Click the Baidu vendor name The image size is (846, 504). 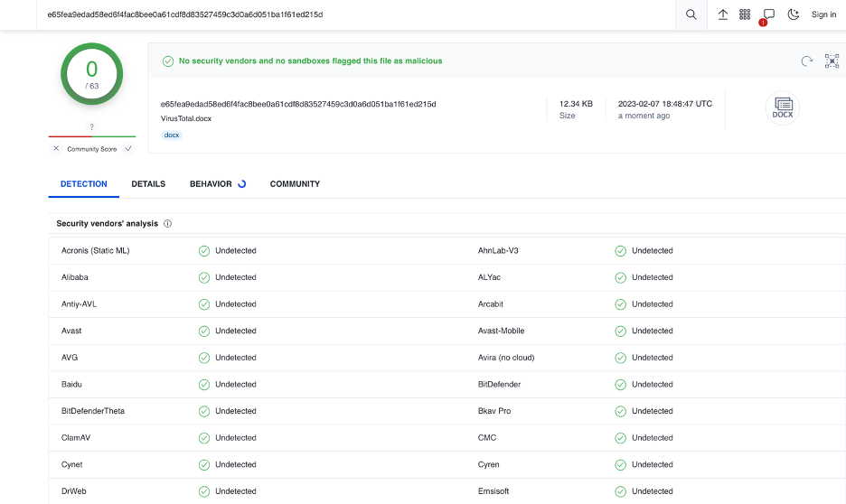tap(71, 385)
